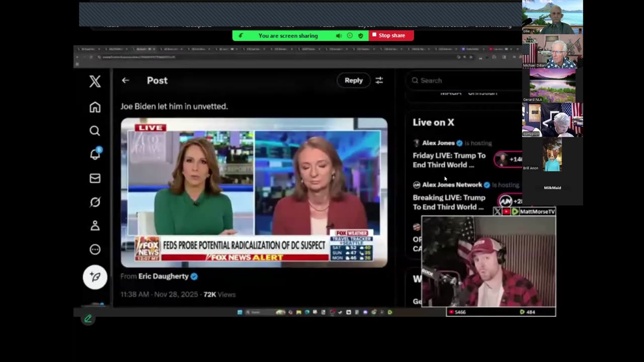Click the Windows Start button on taskbar
The image size is (644, 362).
(x=240, y=312)
